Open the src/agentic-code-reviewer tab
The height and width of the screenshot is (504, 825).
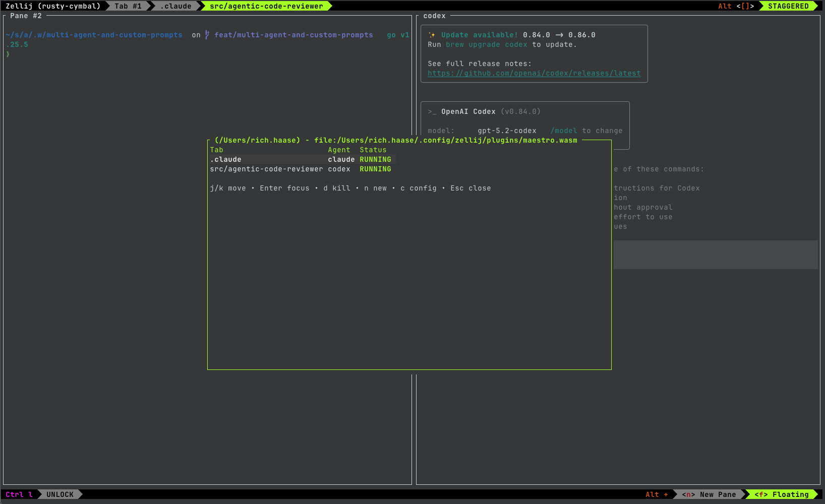[x=266, y=6]
